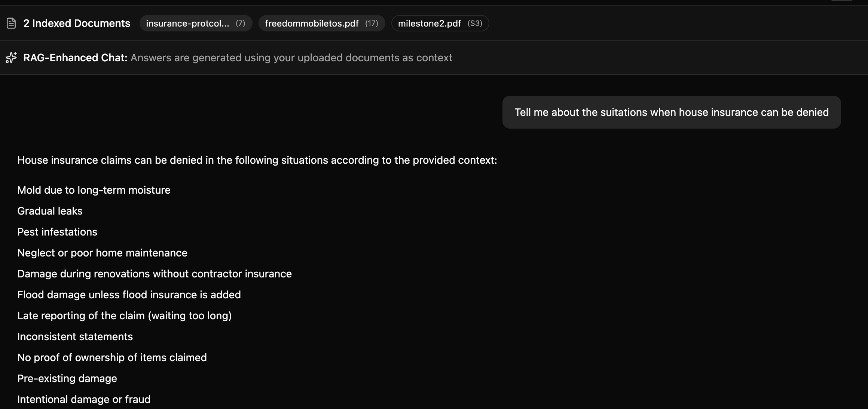Image resolution: width=868 pixels, height=409 pixels.
Task: Click the (7) chunk count on insurance-protcol chip
Action: pyautogui.click(x=240, y=23)
